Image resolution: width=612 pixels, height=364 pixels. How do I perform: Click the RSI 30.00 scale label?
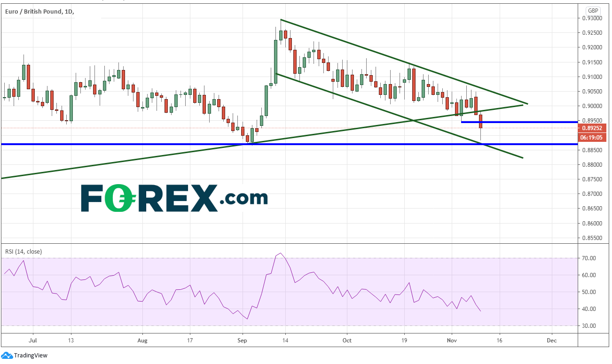589,326
